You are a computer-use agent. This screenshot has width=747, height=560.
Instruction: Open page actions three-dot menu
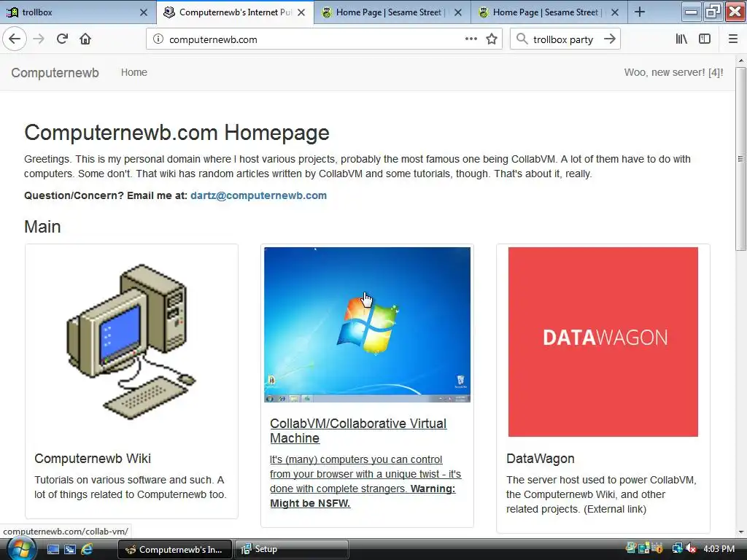(471, 39)
